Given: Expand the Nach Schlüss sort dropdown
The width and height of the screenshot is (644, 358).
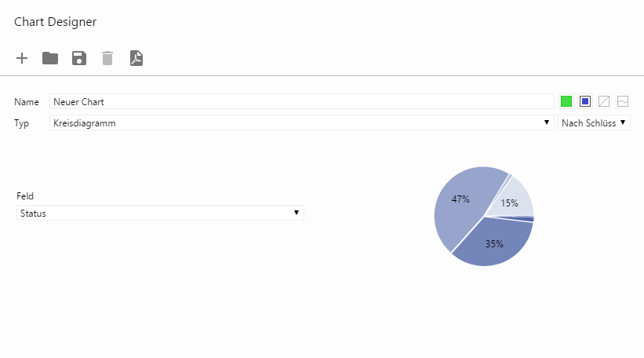Looking at the screenshot, I should (594, 122).
